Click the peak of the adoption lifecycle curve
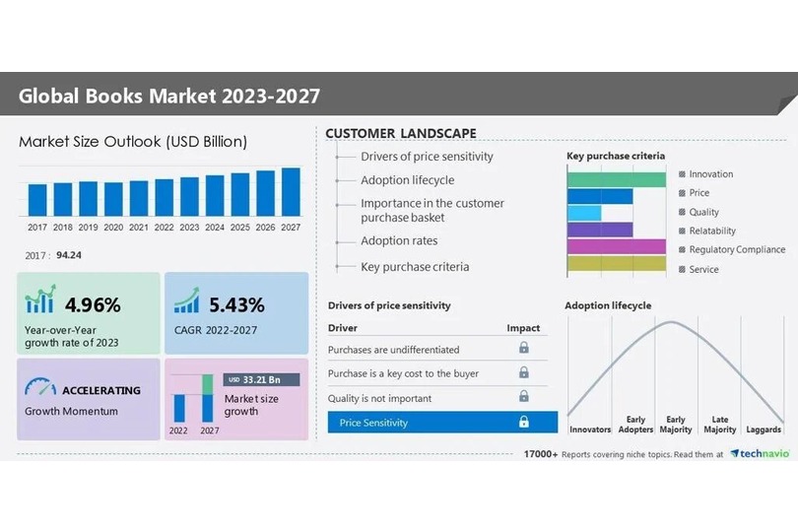Viewport: 798px width, 532px height. (671, 322)
